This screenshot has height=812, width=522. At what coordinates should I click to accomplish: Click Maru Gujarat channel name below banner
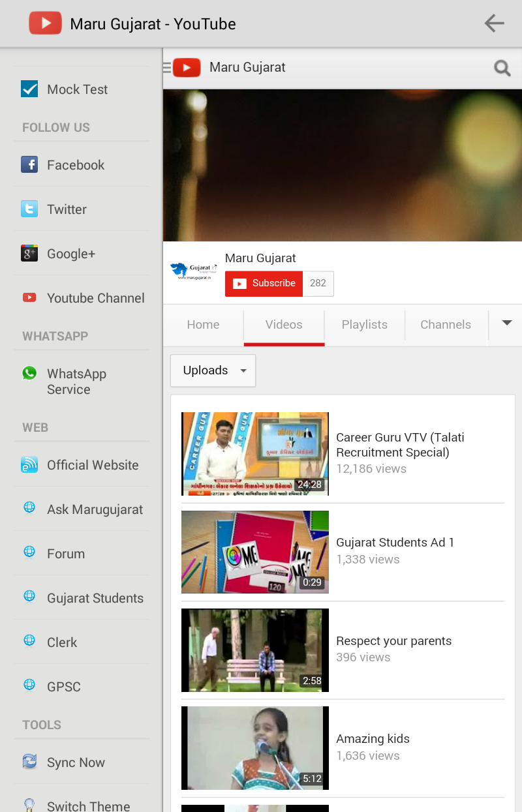point(260,258)
